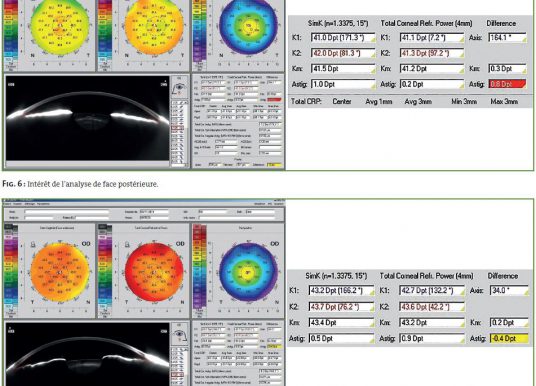This screenshot has height=386, width=536.
Task: Expand the Astig 1.0 Dpt field corner arrow
Action: pyautogui.click(x=372, y=86)
